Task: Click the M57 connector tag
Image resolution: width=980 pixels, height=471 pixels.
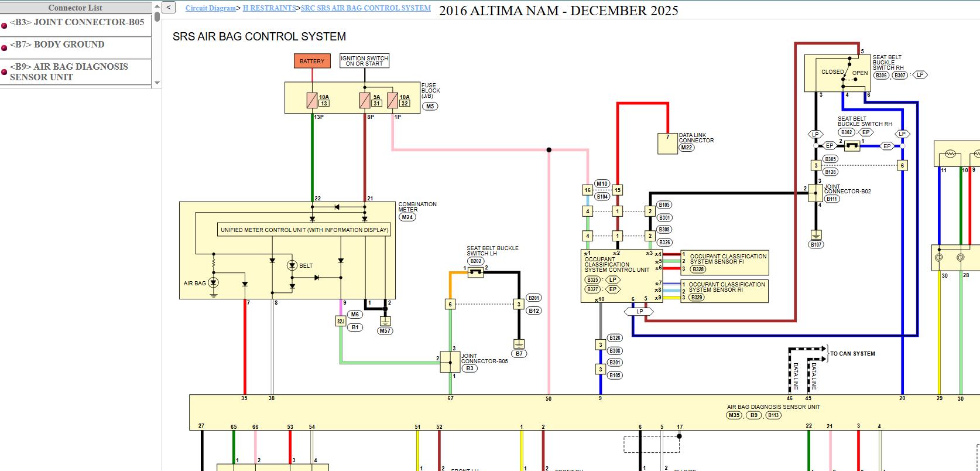Action: [385, 331]
